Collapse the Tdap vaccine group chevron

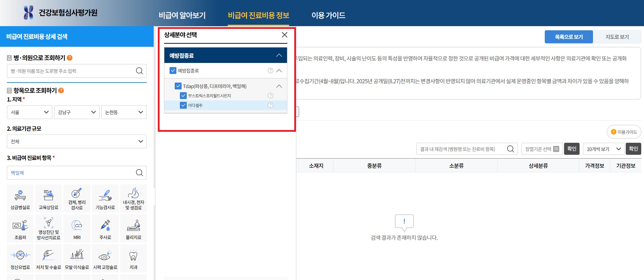(x=279, y=86)
